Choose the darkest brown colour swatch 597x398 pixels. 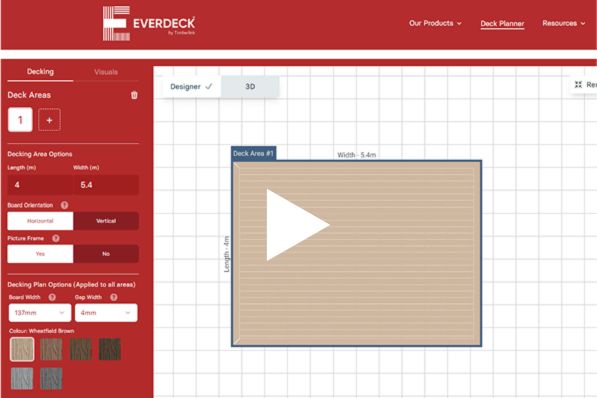coord(110,349)
